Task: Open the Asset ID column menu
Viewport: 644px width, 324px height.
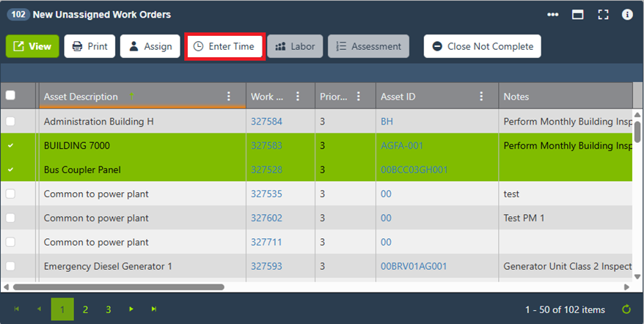Action: coord(481,97)
